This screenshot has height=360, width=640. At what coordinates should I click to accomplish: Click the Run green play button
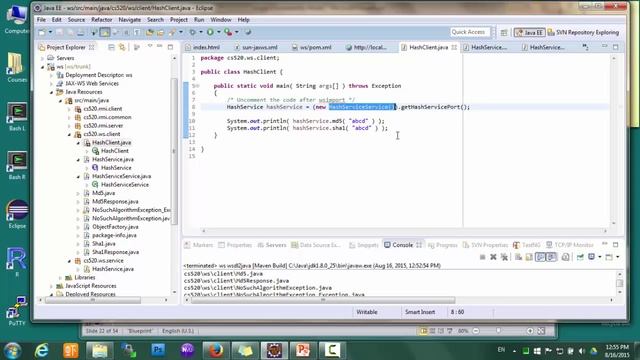coord(210,32)
